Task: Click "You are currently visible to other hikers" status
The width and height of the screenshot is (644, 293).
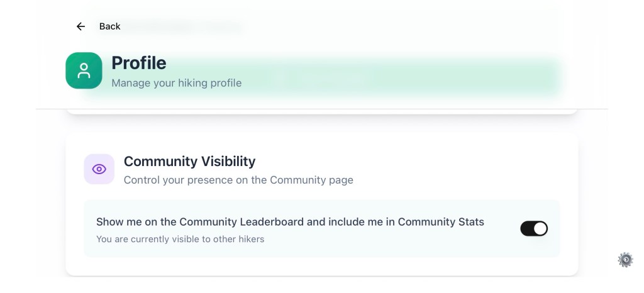Action: (180, 239)
